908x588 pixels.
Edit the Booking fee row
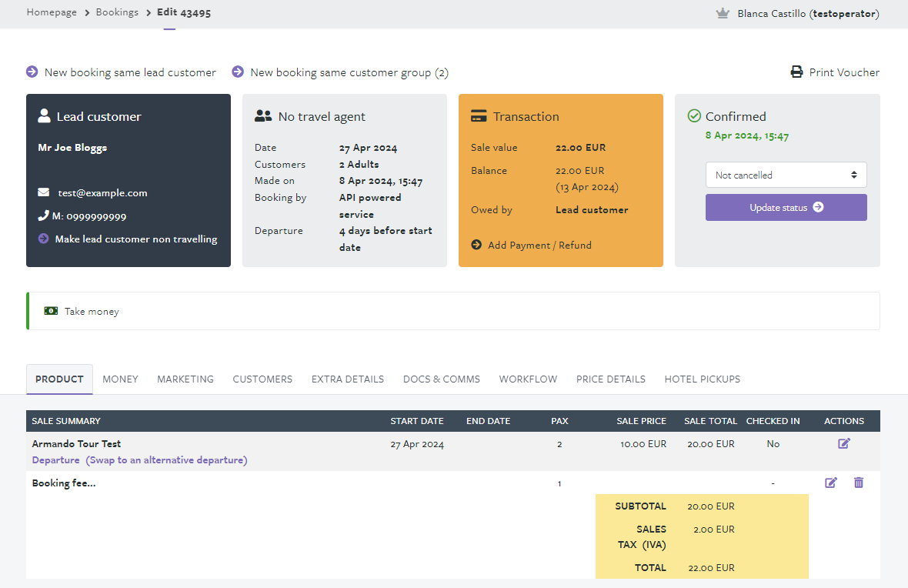(831, 483)
